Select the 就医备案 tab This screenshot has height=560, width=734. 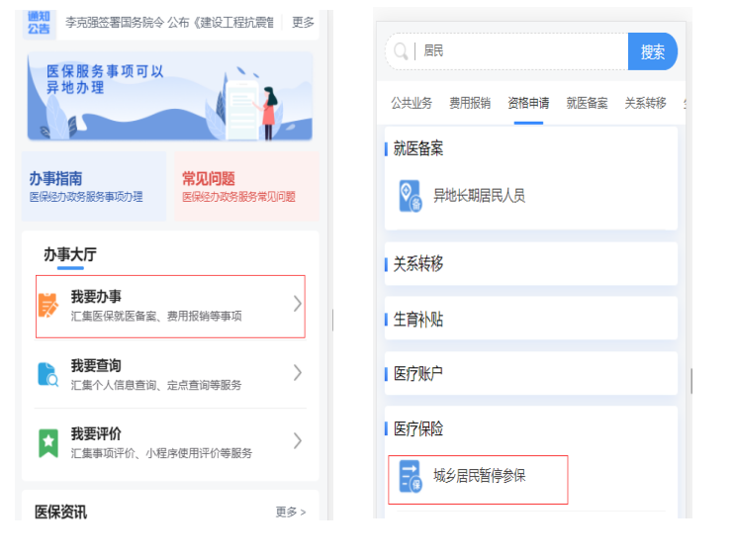(587, 103)
